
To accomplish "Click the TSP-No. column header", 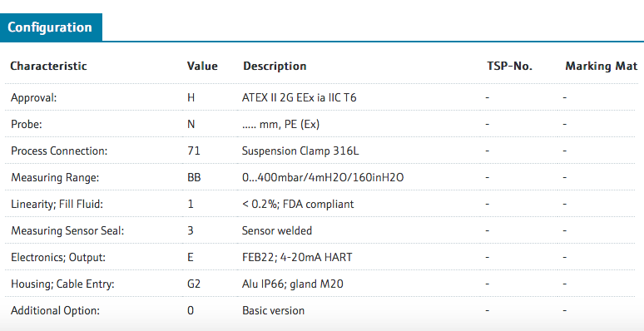I will (x=510, y=67).
